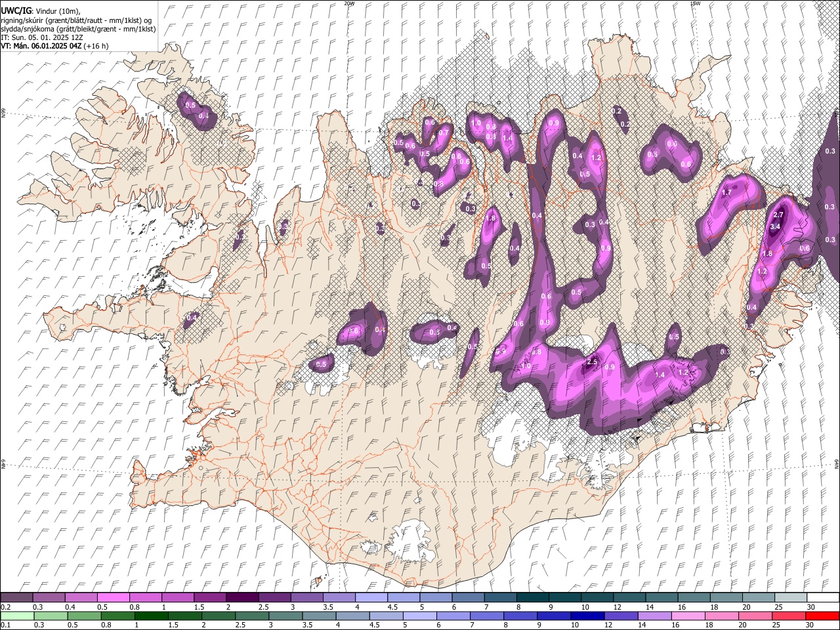This screenshot has width=840, height=630.
Task: Select bottom-row legend swatch labeled 5
Action: click(419, 616)
